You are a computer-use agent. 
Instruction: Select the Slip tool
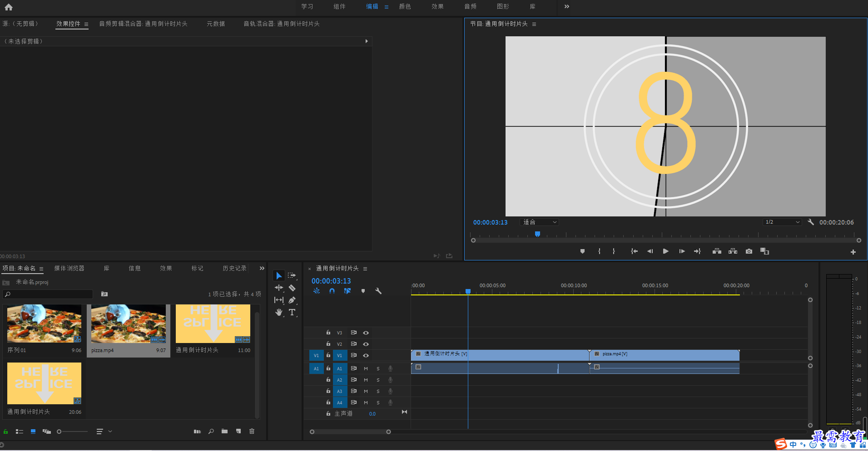(x=279, y=300)
